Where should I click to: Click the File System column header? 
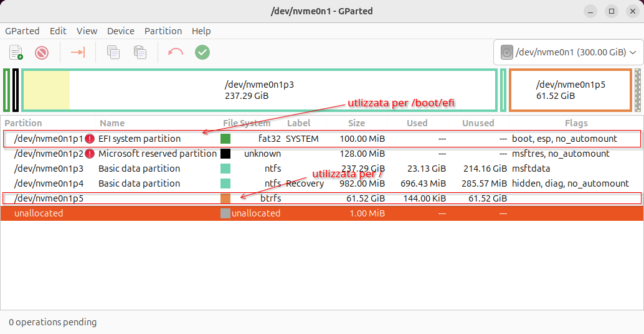pyautogui.click(x=247, y=123)
